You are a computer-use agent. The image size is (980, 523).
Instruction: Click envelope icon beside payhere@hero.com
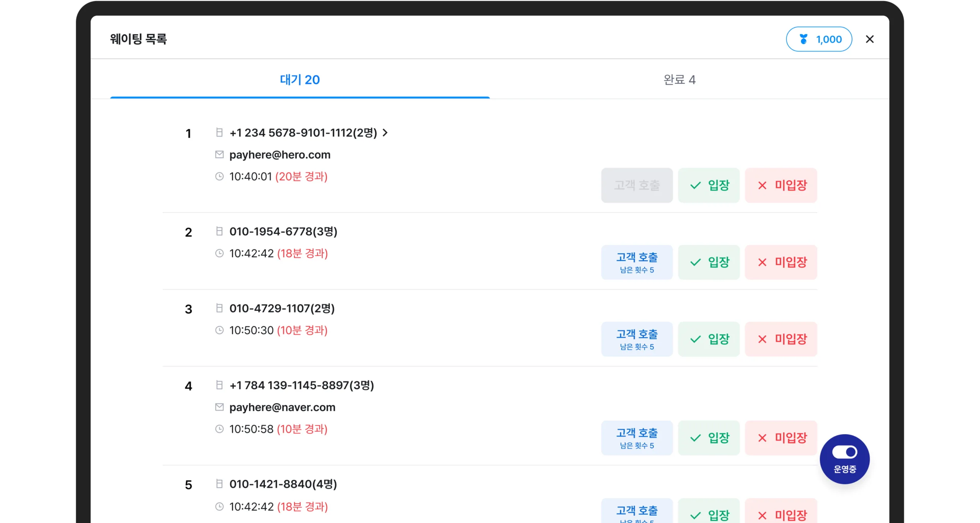pos(219,155)
